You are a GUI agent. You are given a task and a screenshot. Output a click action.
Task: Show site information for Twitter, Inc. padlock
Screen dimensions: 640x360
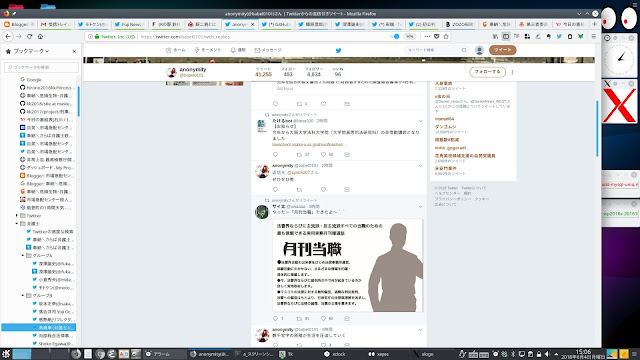(97, 36)
